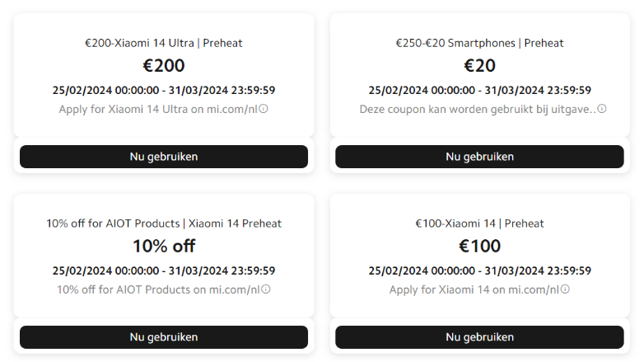
Task: Click the '€200-Xiaomi 14 Ultra | Preheat' title
Action: [164, 43]
